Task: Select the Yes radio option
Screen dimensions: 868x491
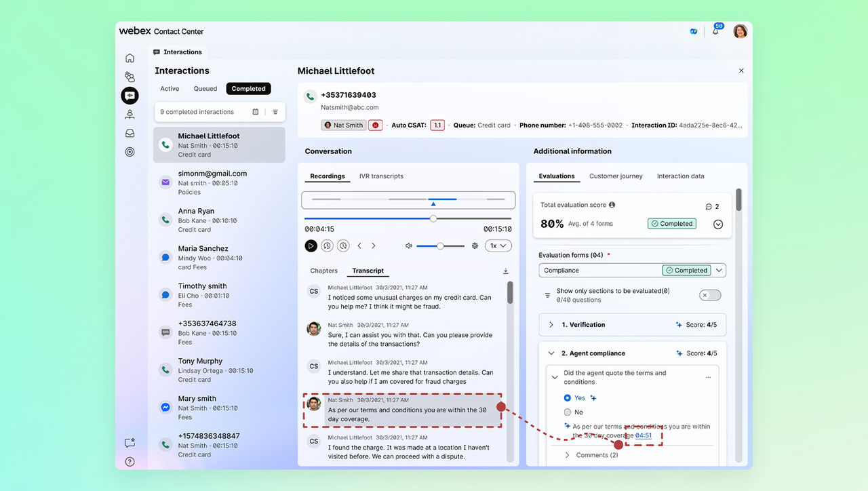Action: 568,398
